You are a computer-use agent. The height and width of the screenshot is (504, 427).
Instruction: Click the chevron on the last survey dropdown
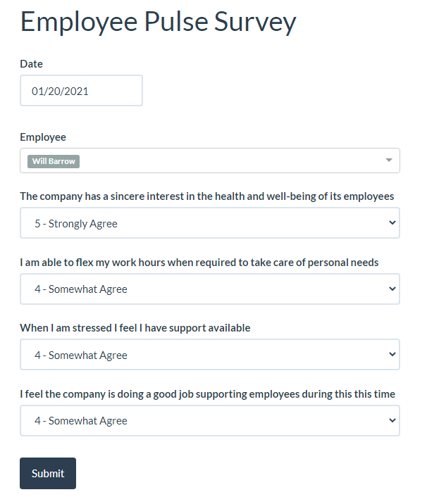coord(392,420)
